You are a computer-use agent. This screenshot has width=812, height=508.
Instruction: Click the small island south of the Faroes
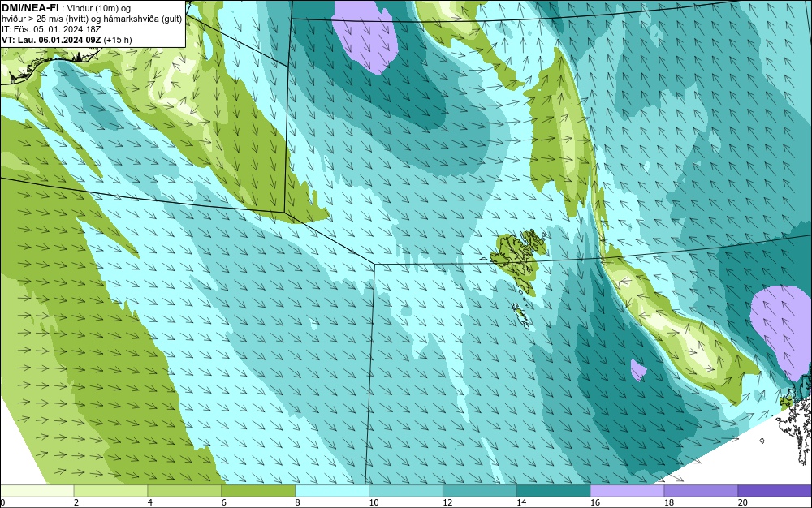point(522,316)
